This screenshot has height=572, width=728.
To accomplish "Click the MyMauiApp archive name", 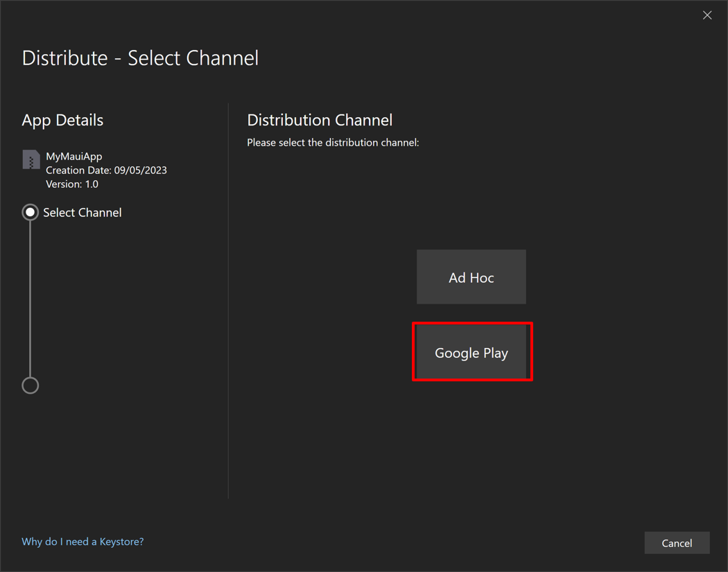I will (73, 157).
